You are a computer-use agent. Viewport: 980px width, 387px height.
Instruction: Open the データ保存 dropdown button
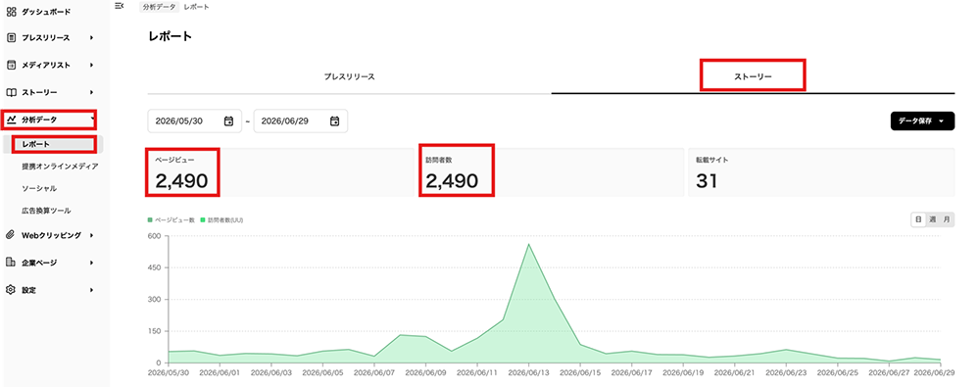[922, 121]
